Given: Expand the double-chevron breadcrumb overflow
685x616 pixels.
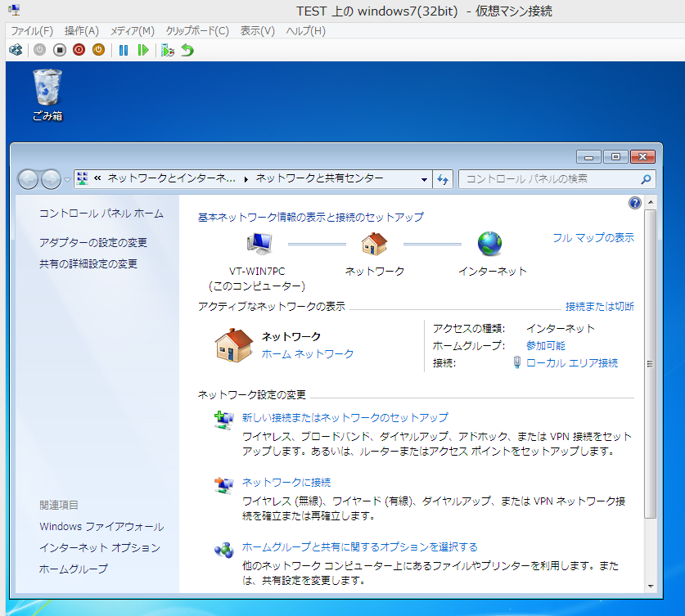Looking at the screenshot, I should pyautogui.click(x=97, y=178).
